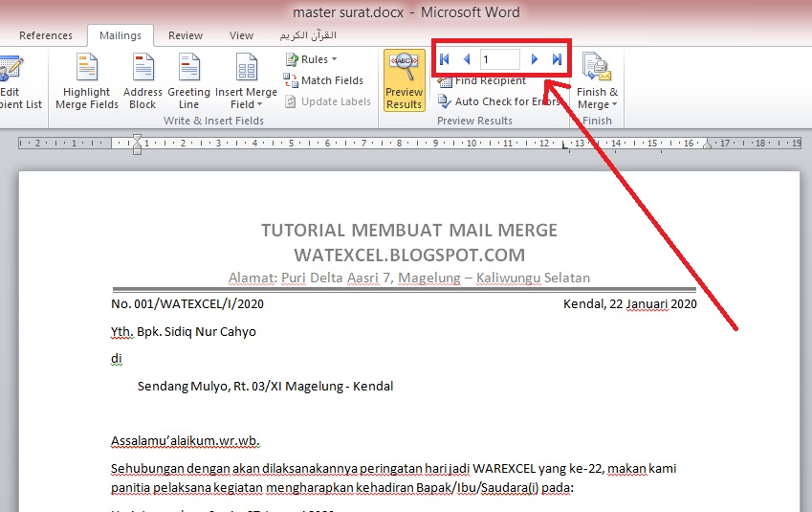
Task: Go to next record
Action: point(535,59)
